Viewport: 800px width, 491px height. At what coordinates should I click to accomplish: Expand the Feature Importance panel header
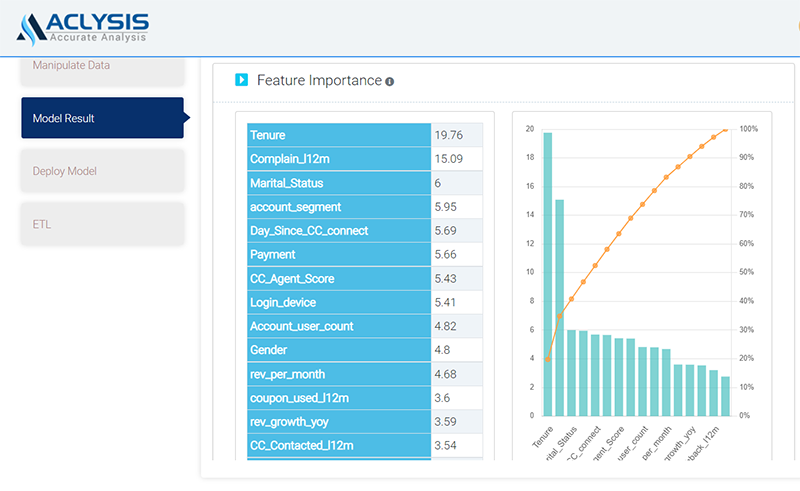pos(319,80)
